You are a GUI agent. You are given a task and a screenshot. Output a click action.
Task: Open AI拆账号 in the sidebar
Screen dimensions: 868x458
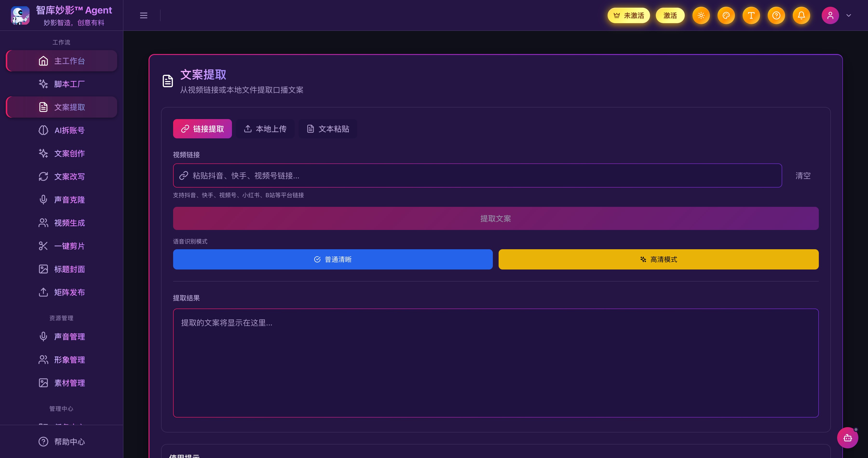(x=62, y=130)
